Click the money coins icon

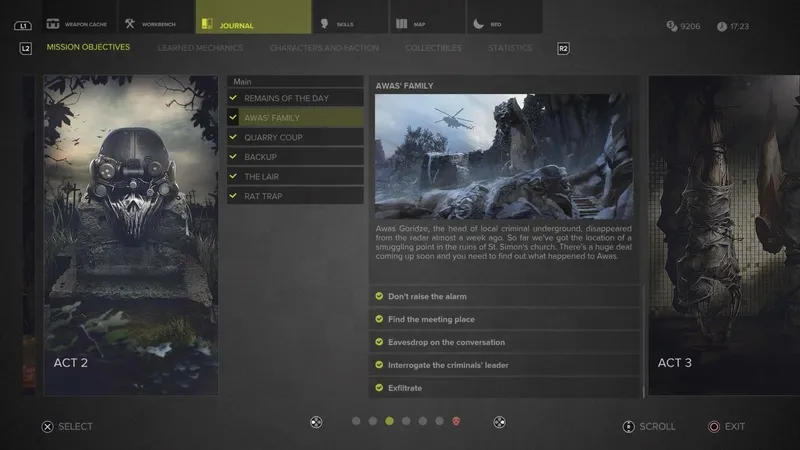(x=671, y=26)
